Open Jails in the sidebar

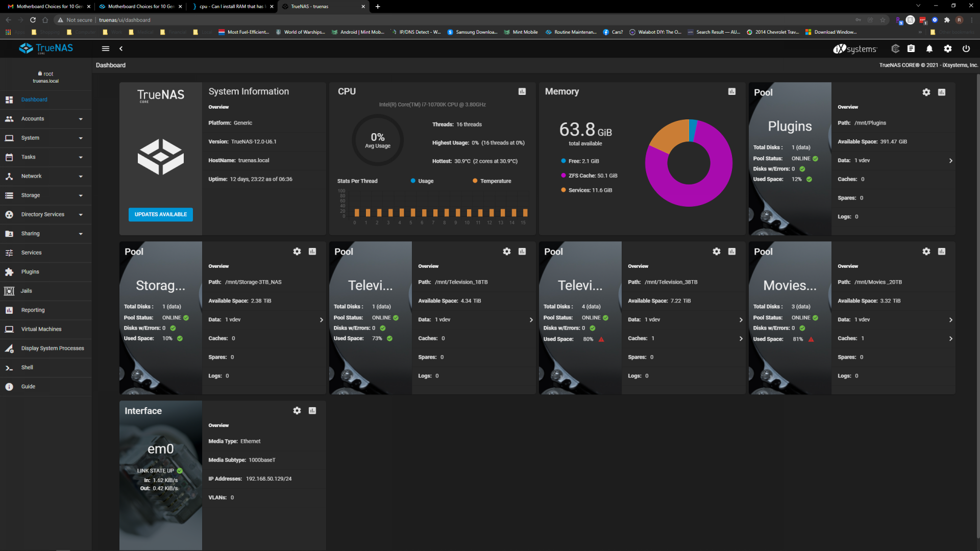45,291
